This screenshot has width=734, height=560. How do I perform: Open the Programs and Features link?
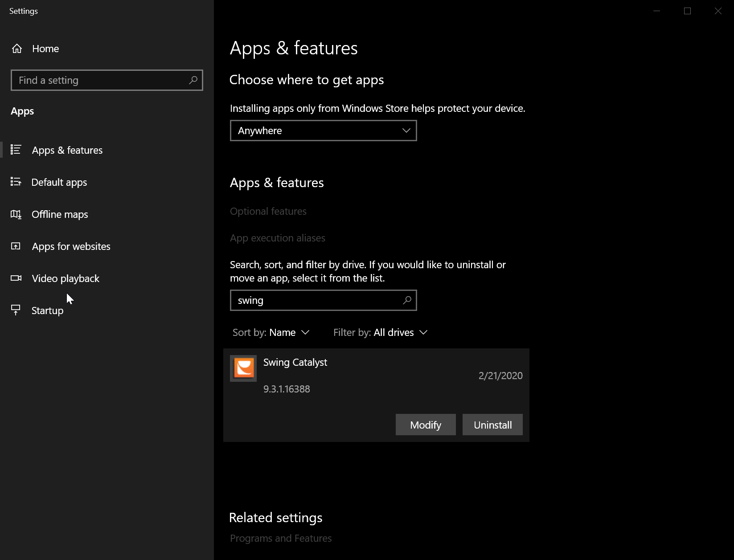pos(281,538)
